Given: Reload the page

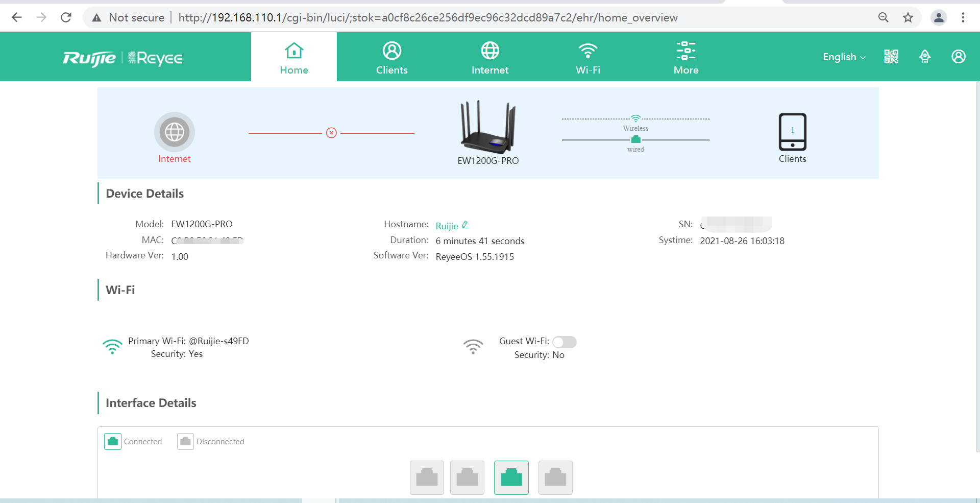Looking at the screenshot, I should tap(66, 17).
